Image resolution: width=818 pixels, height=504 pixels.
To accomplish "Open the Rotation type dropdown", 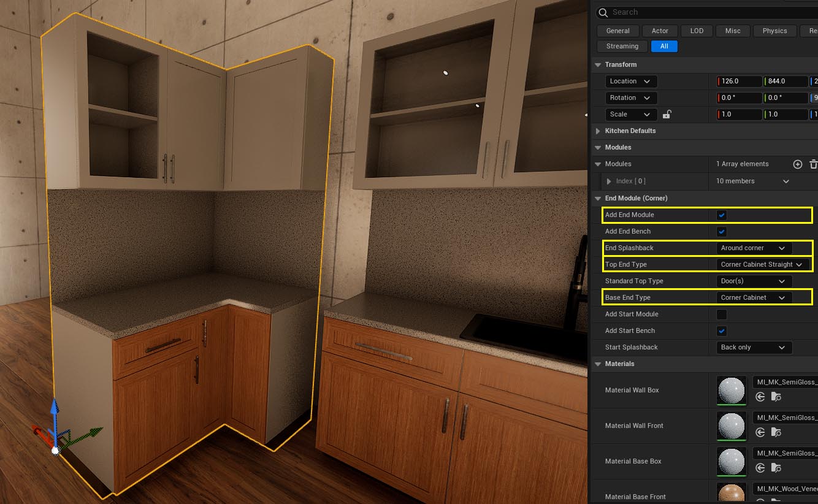I will (x=631, y=97).
